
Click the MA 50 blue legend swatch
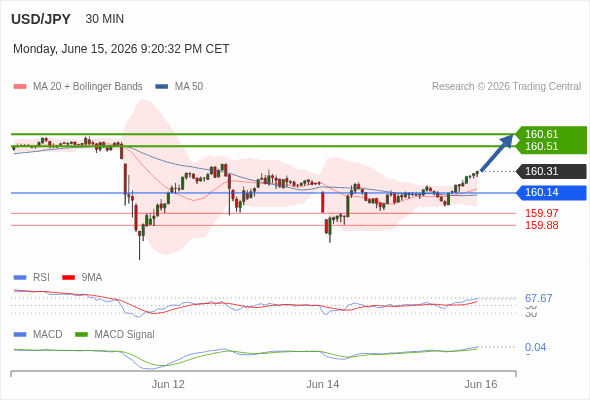pos(162,87)
